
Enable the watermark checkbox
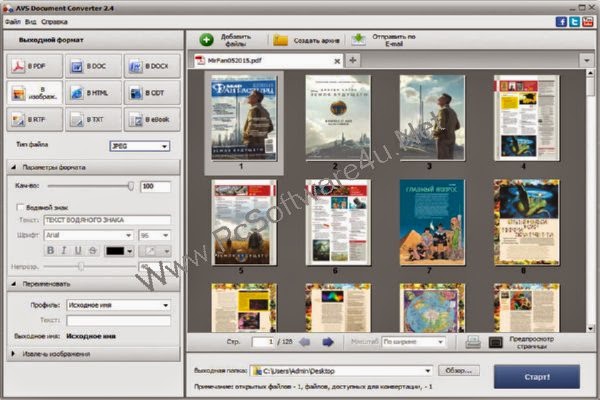click(20, 207)
